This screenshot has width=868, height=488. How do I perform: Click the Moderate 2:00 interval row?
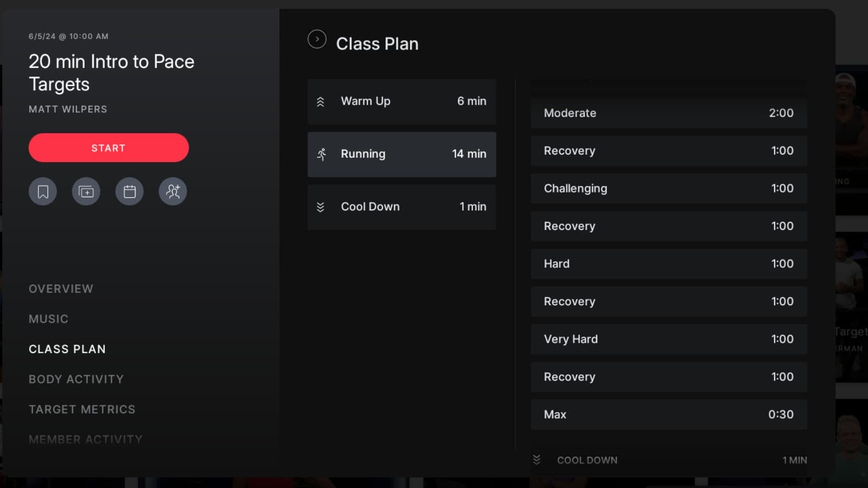pyautogui.click(x=668, y=113)
